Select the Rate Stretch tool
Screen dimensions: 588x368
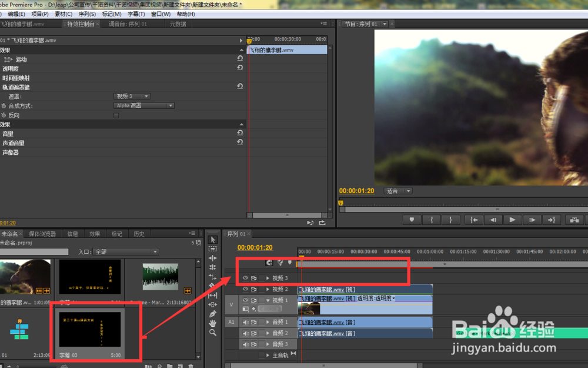[213, 277]
